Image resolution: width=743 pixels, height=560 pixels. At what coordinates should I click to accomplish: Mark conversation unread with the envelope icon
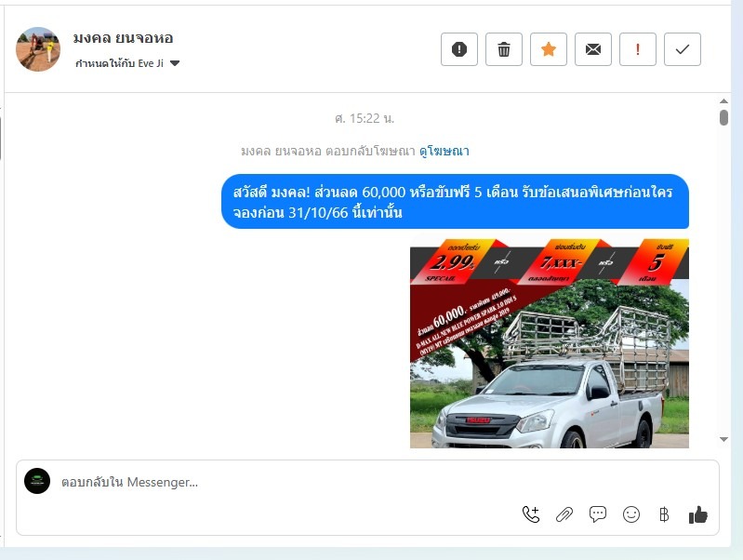[592, 49]
